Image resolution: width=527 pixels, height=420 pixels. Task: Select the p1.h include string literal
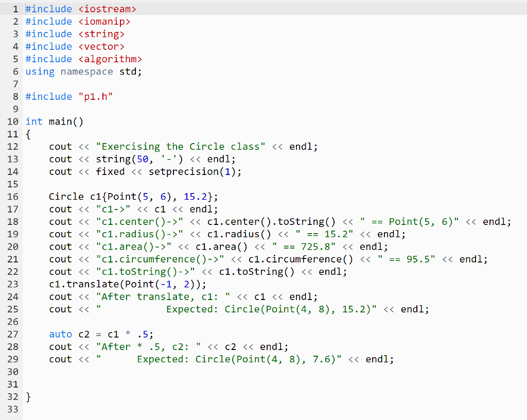(x=96, y=96)
